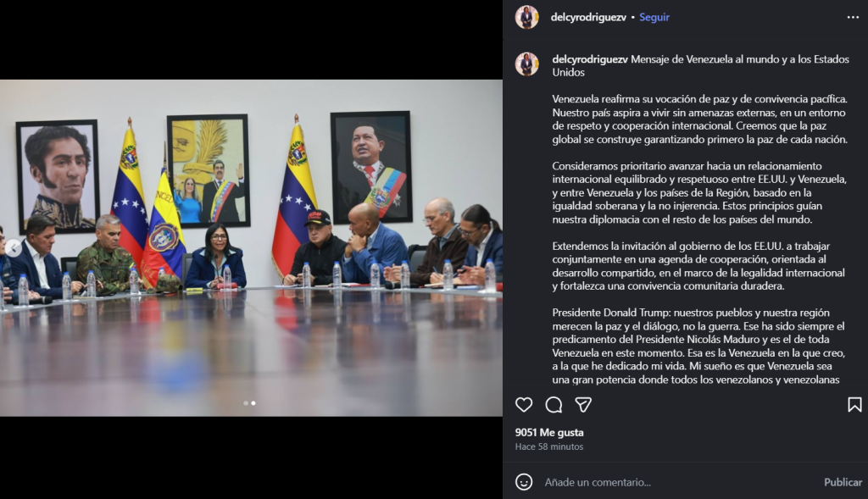Like the post with the heart icon
Viewport: 868px width, 499px height.
pos(524,405)
